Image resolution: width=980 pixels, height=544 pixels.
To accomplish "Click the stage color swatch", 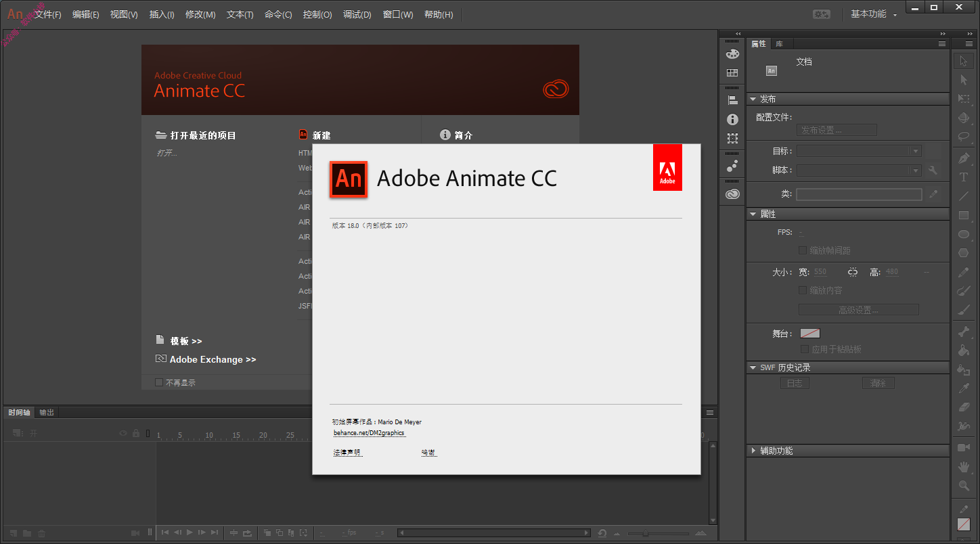I will 810,333.
